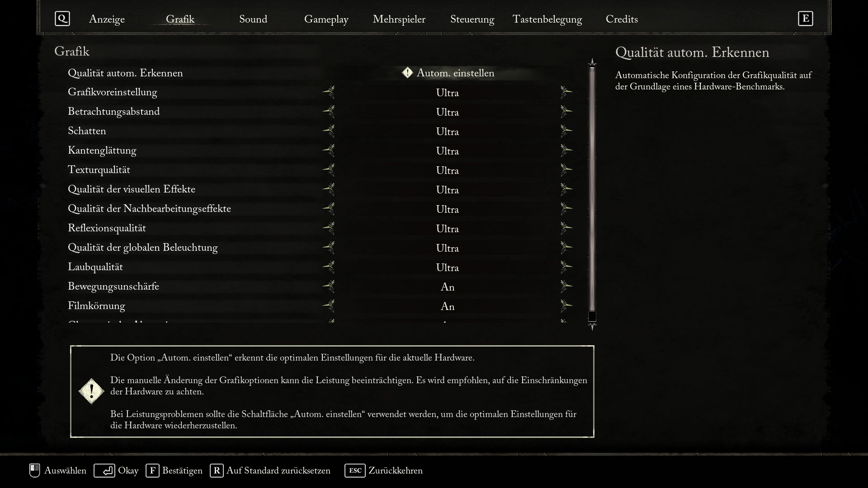The image size is (868, 488).
Task: Expand the Kantenglättung quality dropdown
Action: click(447, 151)
